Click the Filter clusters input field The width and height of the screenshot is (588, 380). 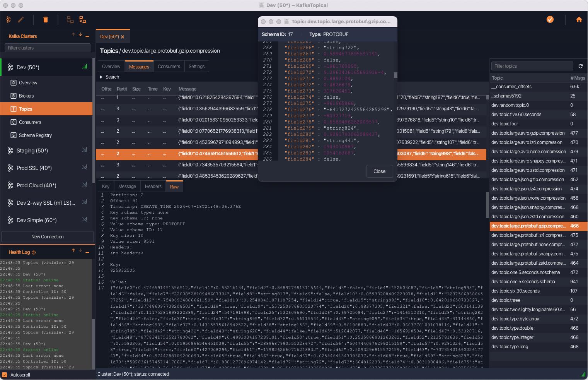[x=48, y=48]
